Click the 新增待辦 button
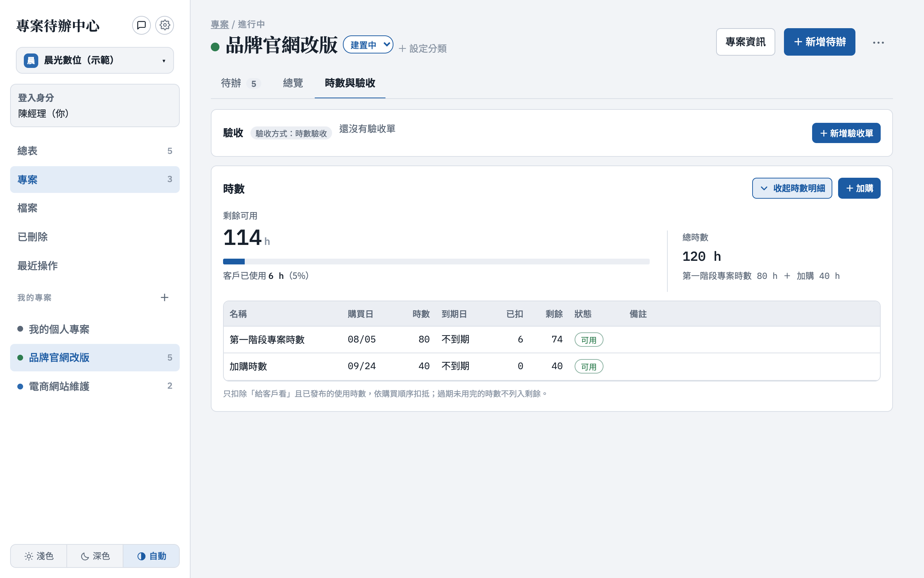 click(819, 42)
